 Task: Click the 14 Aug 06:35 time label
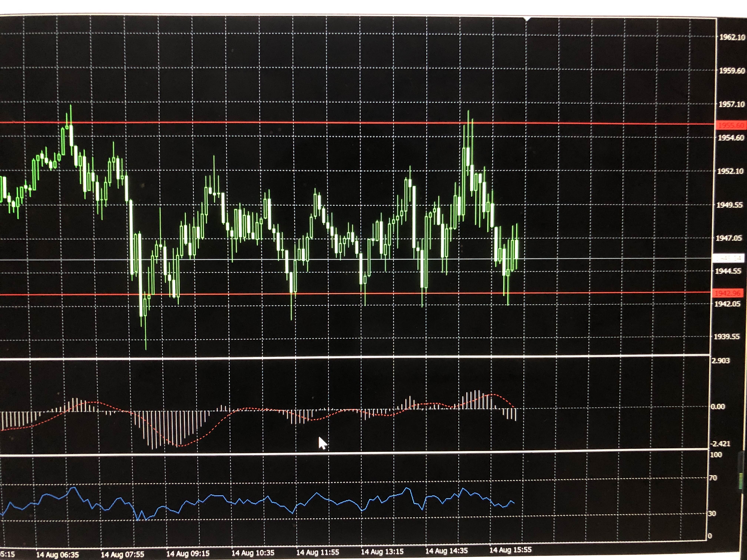(57, 555)
